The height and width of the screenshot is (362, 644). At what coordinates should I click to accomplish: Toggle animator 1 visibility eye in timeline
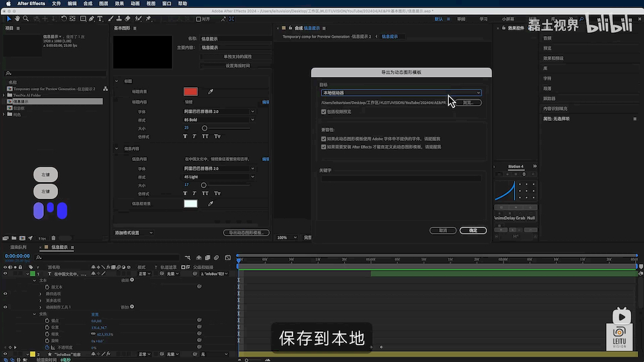tap(5, 307)
